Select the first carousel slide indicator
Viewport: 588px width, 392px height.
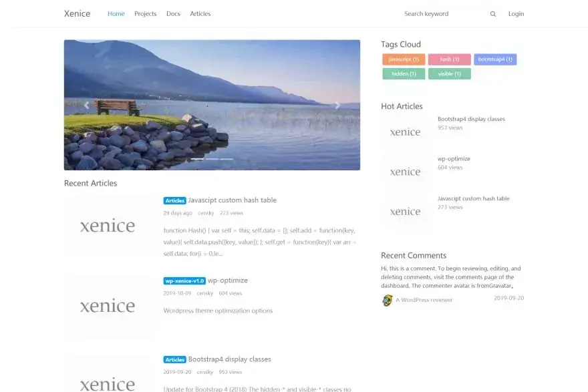tap(197, 159)
